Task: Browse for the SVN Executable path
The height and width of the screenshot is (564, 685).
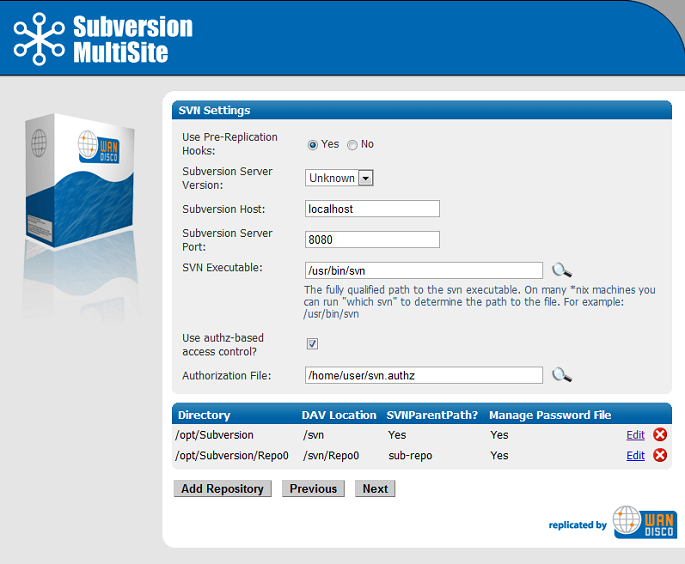Action: (562, 270)
